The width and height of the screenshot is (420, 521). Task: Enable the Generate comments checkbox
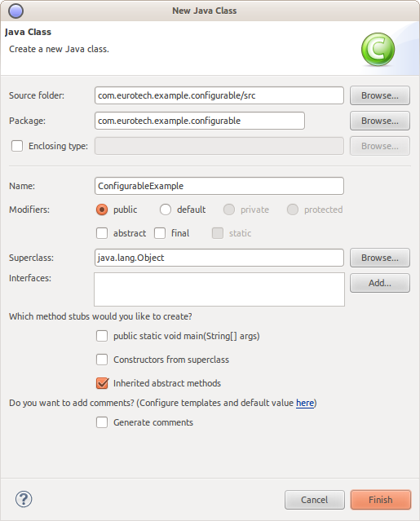[102, 422]
